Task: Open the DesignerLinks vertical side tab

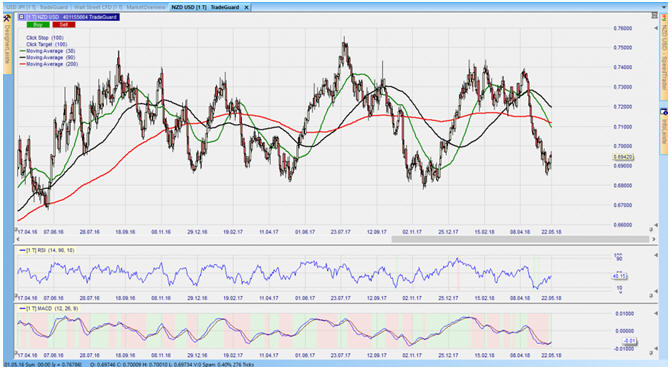Action: tap(7, 45)
